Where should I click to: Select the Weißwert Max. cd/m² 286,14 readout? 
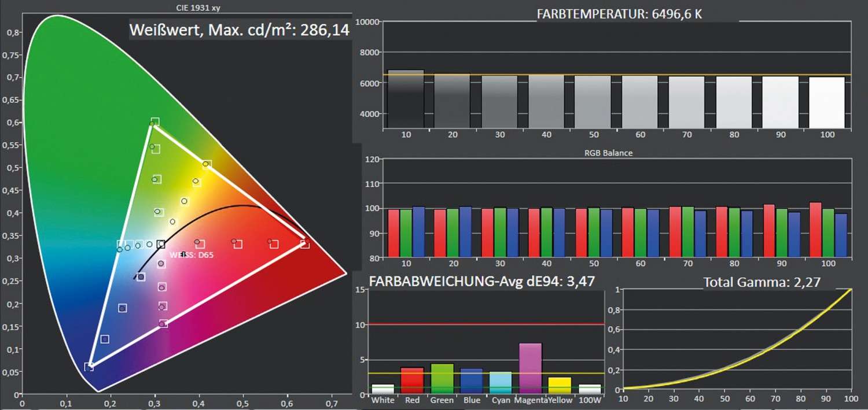point(240,31)
